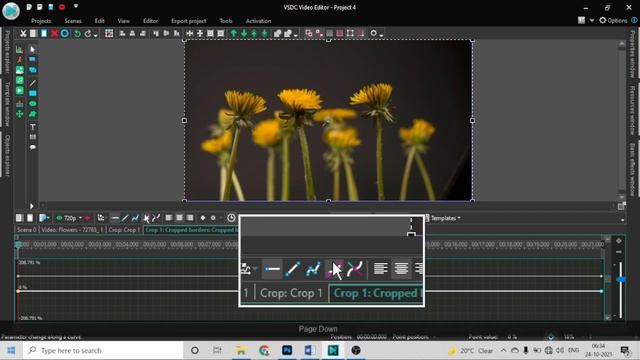Image resolution: width=640 pixels, height=360 pixels.
Task: Open the Export project menu
Action: point(189,21)
